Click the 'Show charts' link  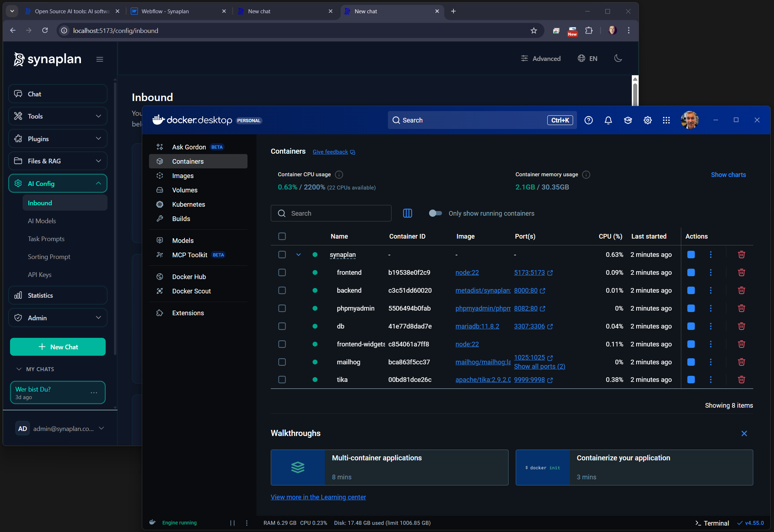click(728, 174)
